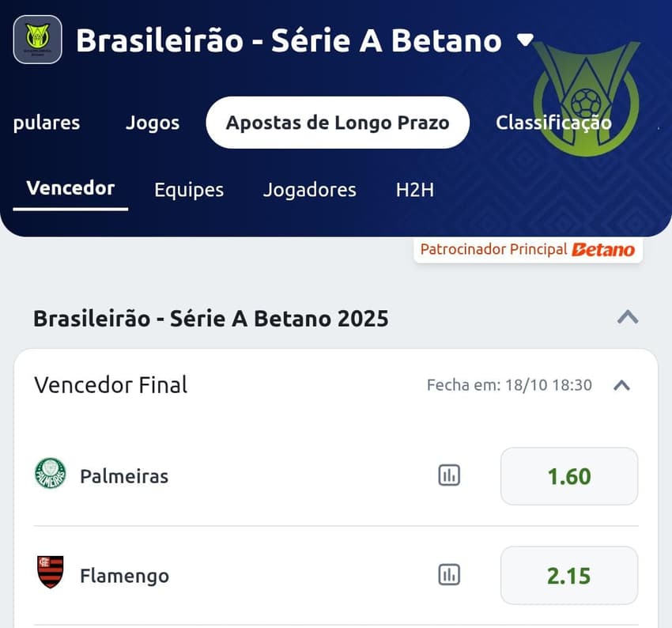Click the Equipes sub-tab label

[x=188, y=190]
